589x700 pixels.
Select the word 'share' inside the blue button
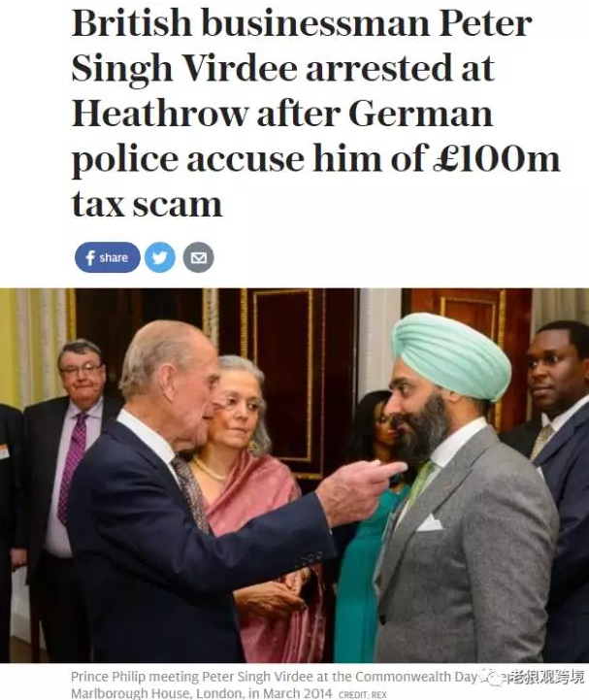coord(114,257)
